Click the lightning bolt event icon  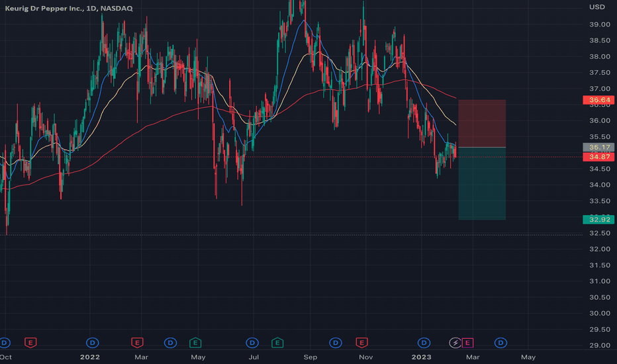455,343
